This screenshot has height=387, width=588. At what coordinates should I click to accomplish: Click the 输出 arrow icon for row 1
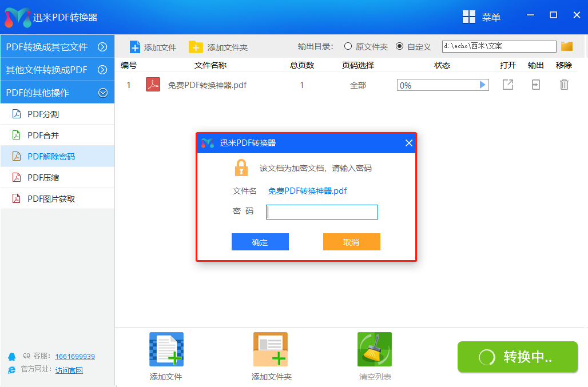click(x=535, y=84)
